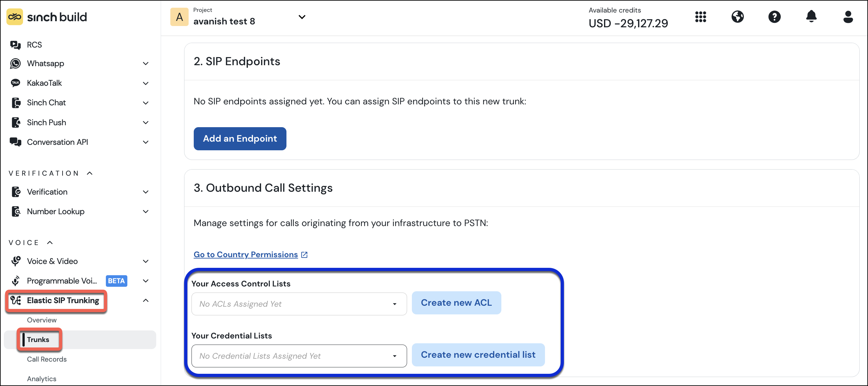This screenshot has height=386, width=868.
Task: Click the Voice & Video sidebar icon
Action: (15, 261)
